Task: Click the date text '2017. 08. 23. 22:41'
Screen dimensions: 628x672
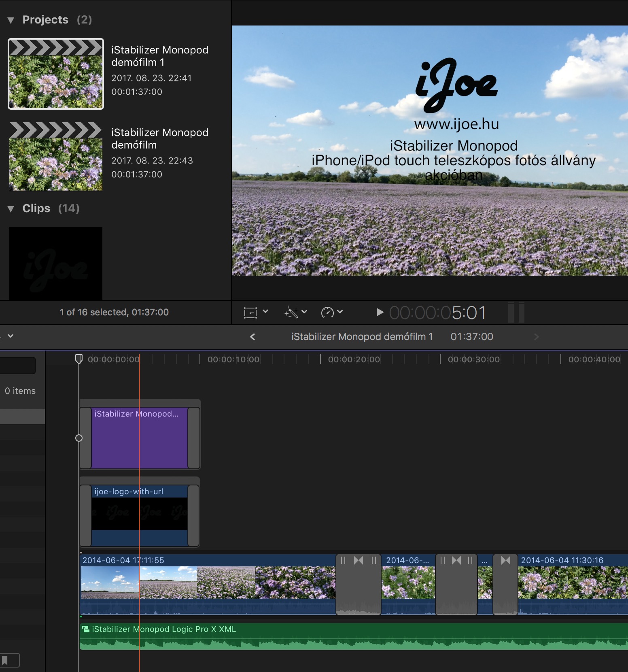Action: tap(152, 78)
